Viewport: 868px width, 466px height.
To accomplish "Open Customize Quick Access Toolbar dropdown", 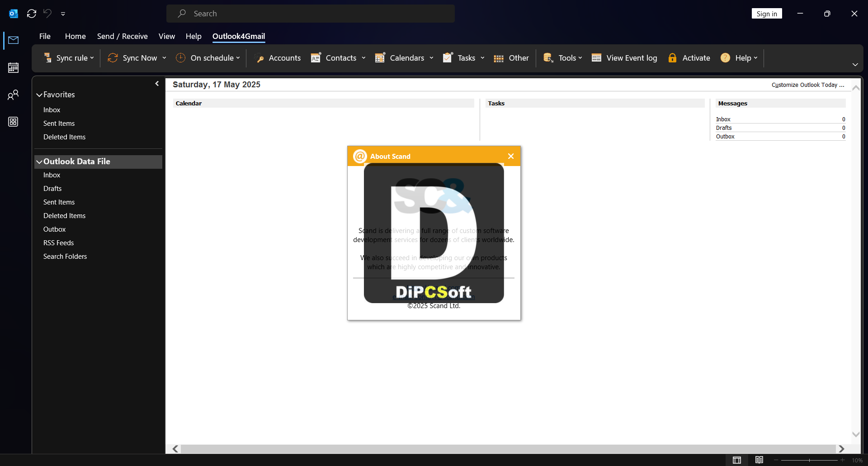I will 63,14.
